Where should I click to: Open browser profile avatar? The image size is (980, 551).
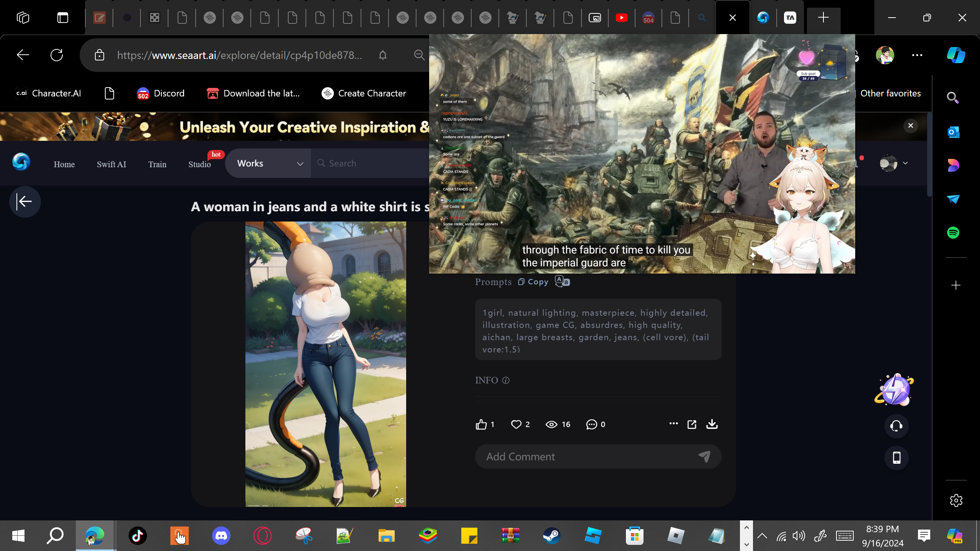(x=885, y=55)
